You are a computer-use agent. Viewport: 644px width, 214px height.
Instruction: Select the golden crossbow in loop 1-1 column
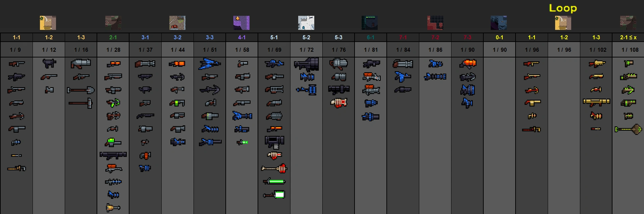[x=532, y=90]
